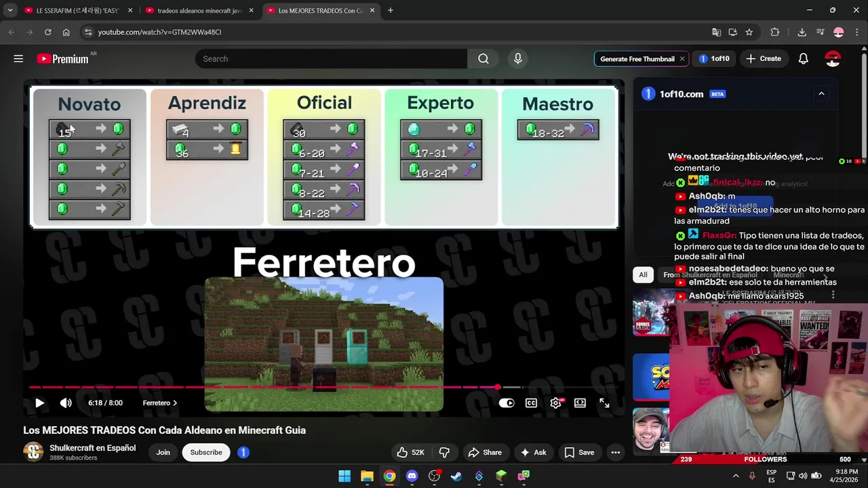Dismiss the Generate Free Thumbnail chip
Screen dimensions: 868x488
[682, 59]
